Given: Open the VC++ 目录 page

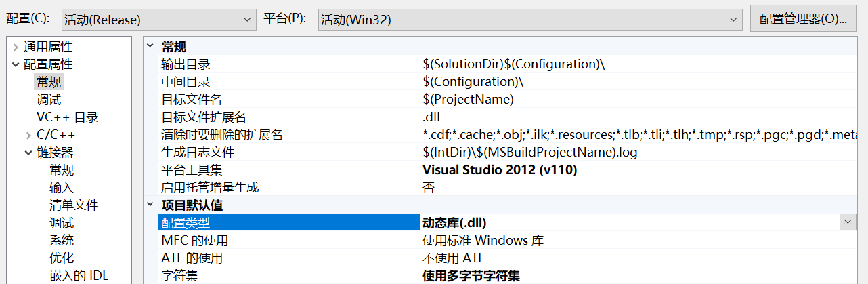Looking at the screenshot, I should [67, 118].
